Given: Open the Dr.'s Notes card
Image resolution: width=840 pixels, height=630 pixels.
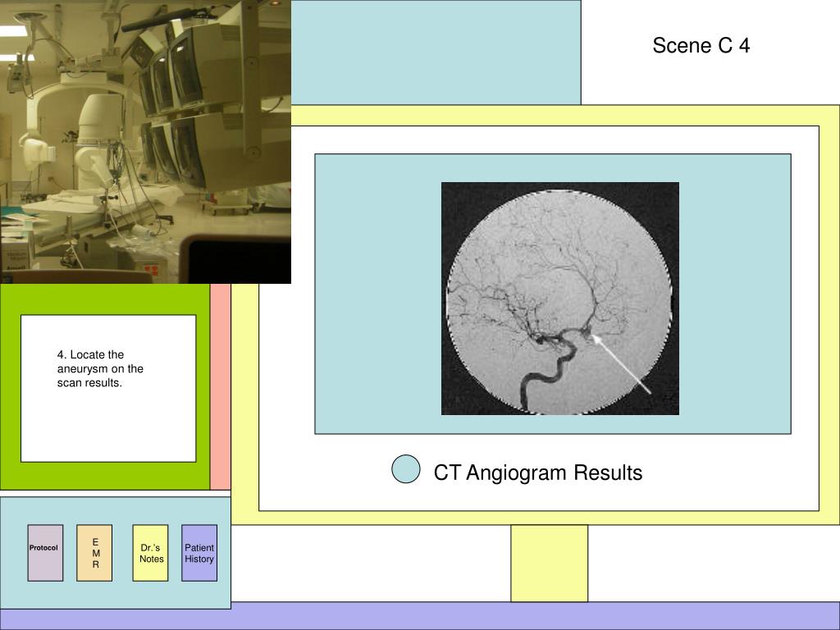Looking at the screenshot, I should pos(151,553).
